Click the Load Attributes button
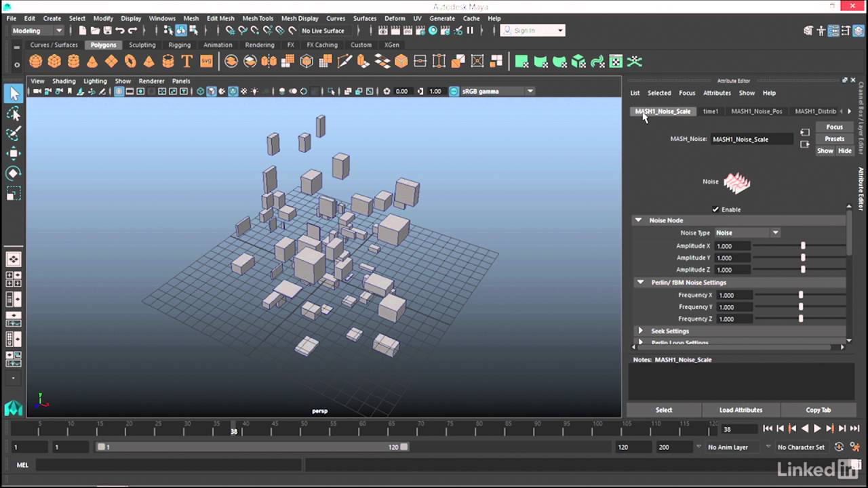This screenshot has height=488, width=868. coord(741,410)
